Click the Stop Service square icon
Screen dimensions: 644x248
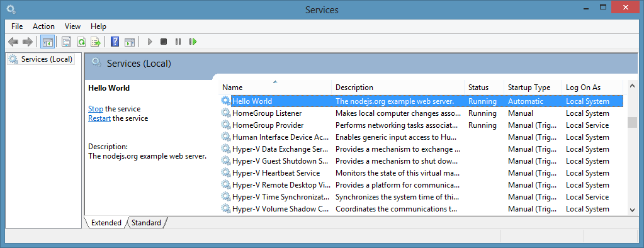(164, 42)
